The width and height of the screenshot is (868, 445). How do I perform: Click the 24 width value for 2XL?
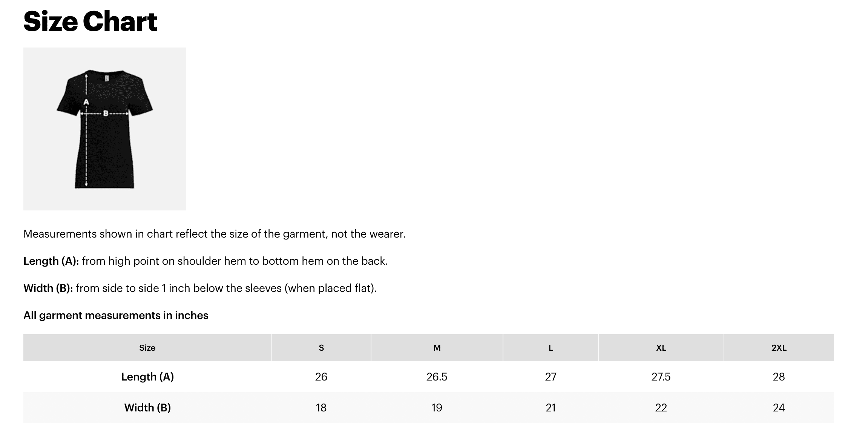tap(779, 408)
